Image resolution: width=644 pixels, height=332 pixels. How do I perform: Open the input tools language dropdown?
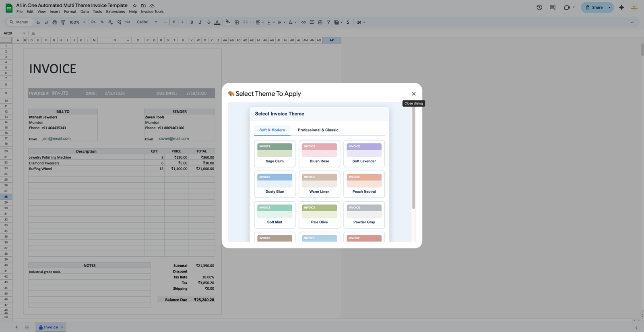coord(361,22)
